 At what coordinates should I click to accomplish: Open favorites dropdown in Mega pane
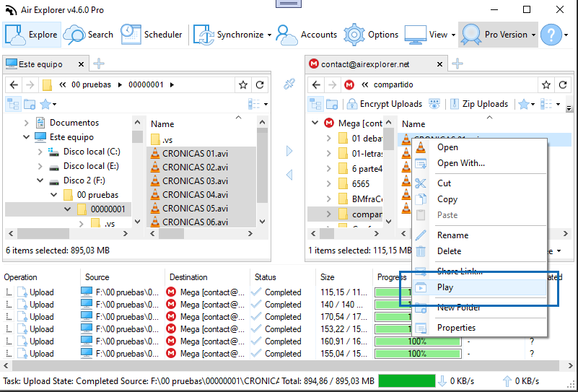[x=527, y=105]
